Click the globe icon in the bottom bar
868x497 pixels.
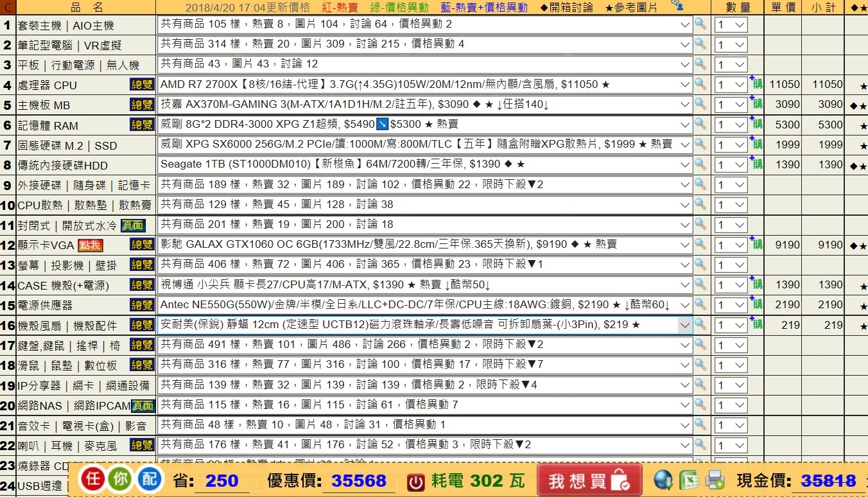click(x=663, y=480)
